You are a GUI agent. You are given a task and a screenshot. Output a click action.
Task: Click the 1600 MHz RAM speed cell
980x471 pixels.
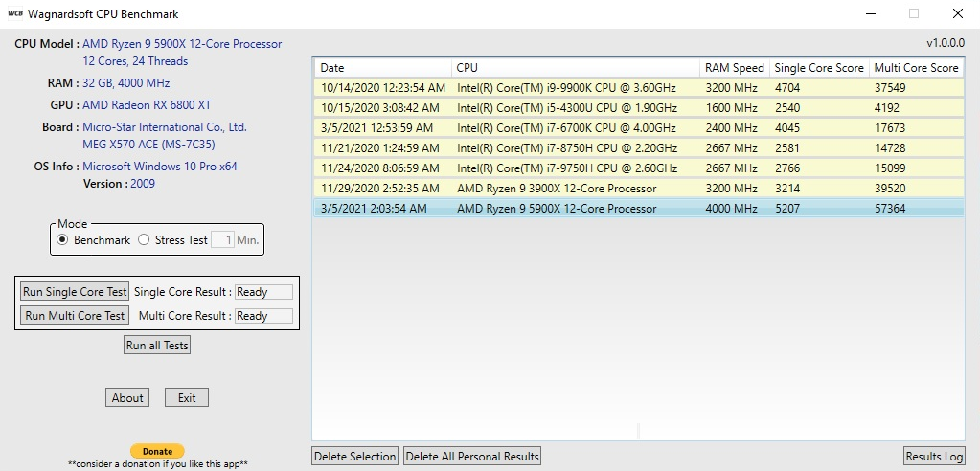coord(731,107)
